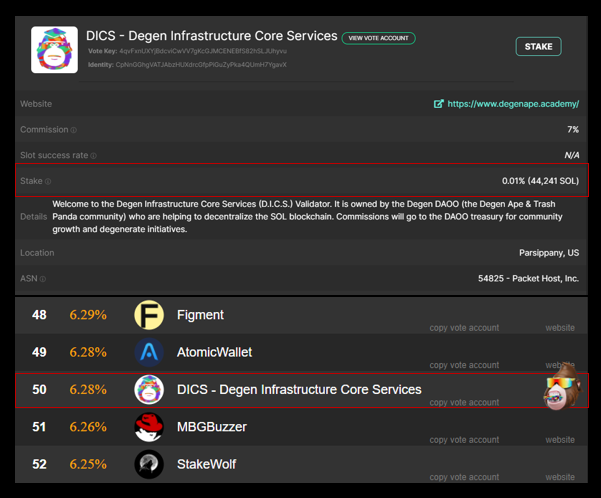Click the N/A slot success rate value

tap(571, 155)
